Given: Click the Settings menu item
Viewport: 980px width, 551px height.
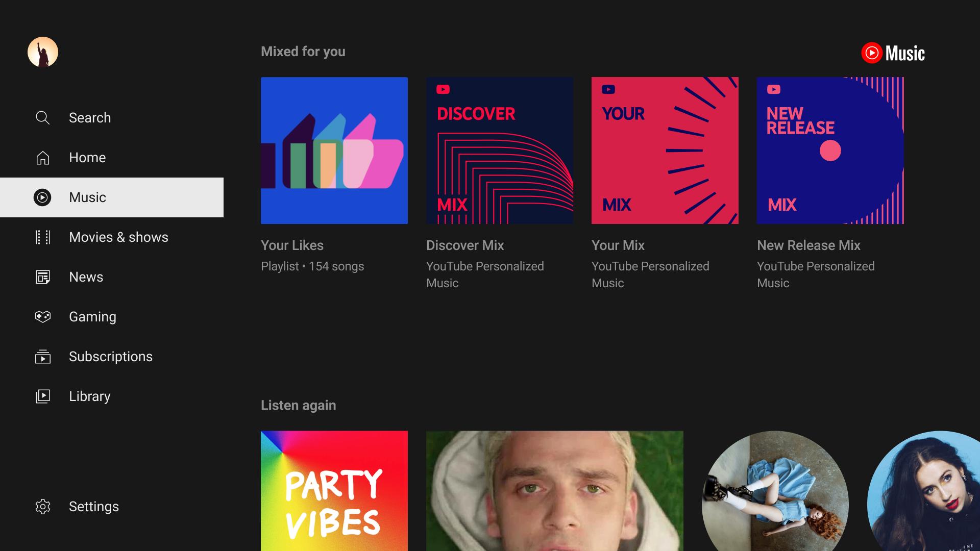Looking at the screenshot, I should click(x=93, y=507).
